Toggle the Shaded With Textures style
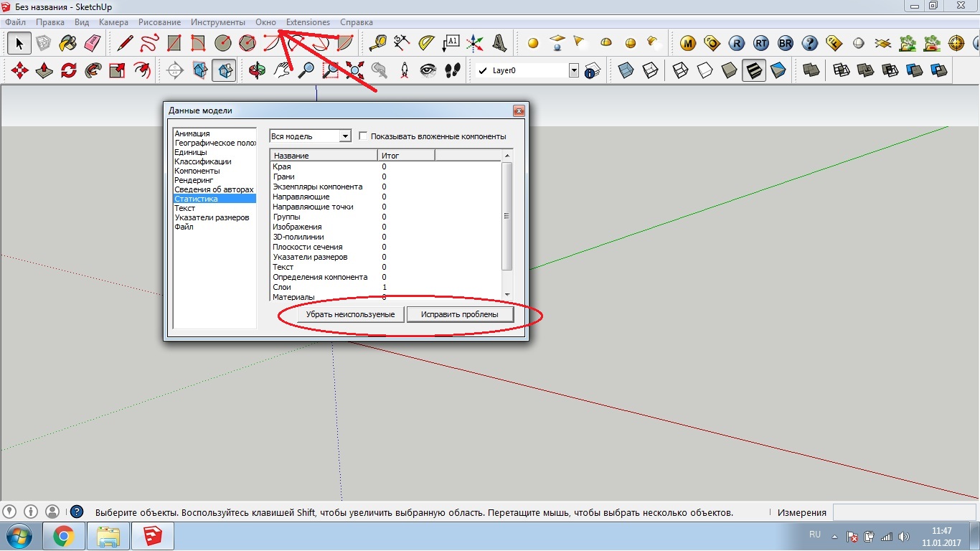This screenshot has height=551, width=980. tap(754, 70)
